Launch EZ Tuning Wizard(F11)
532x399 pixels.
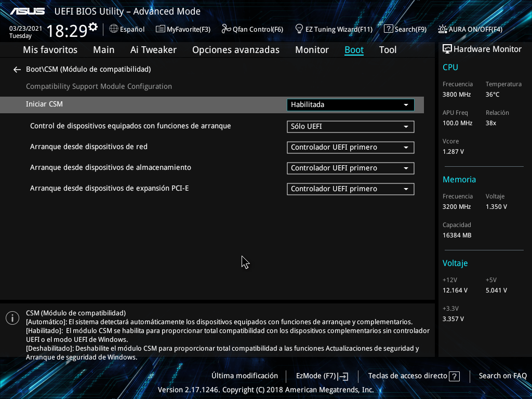coord(334,29)
